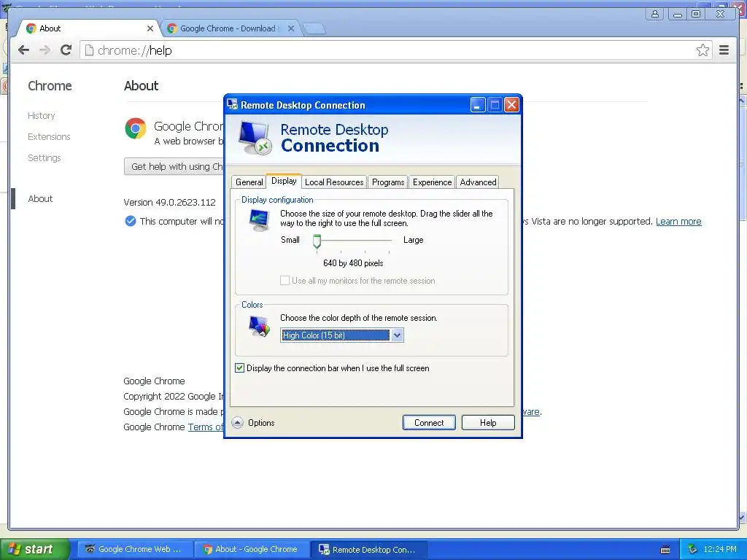Click the monitor icon in Display configuration
The height and width of the screenshot is (560, 747).
(260, 220)
